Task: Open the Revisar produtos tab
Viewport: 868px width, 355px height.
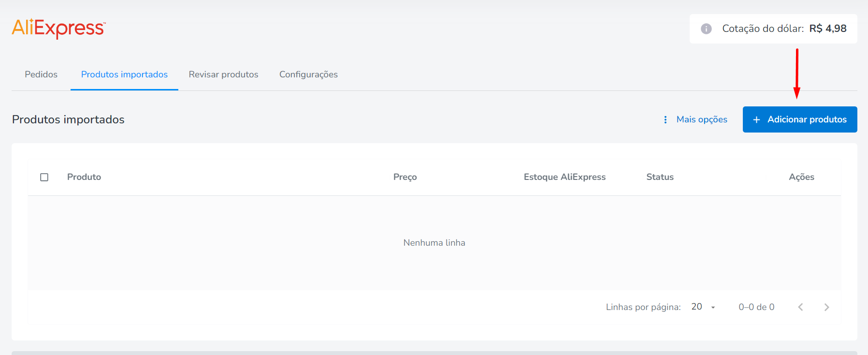Action: point(223,74)
